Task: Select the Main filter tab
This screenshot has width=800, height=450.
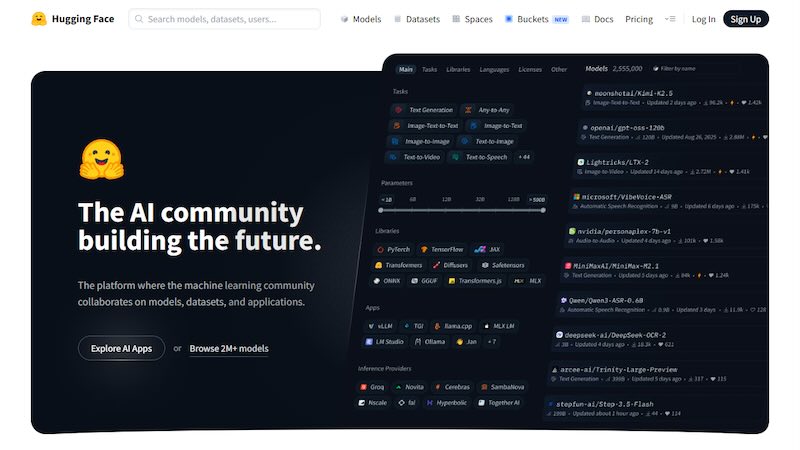Action: click(406, 69)
